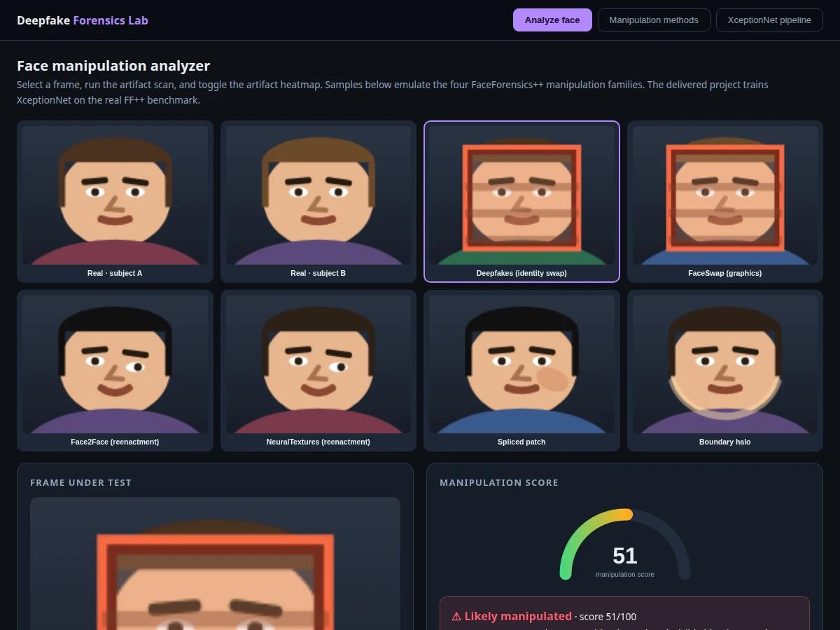840x630 pixels.
Task: Click the MANIPULATION SCORE panel label
Action: click(x=499, y=483)
